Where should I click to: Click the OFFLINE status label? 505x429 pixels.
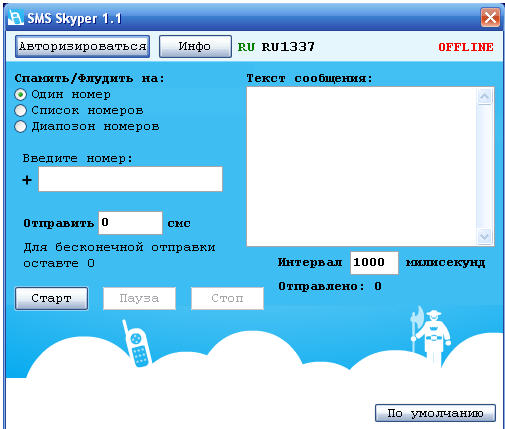[466, 47]
